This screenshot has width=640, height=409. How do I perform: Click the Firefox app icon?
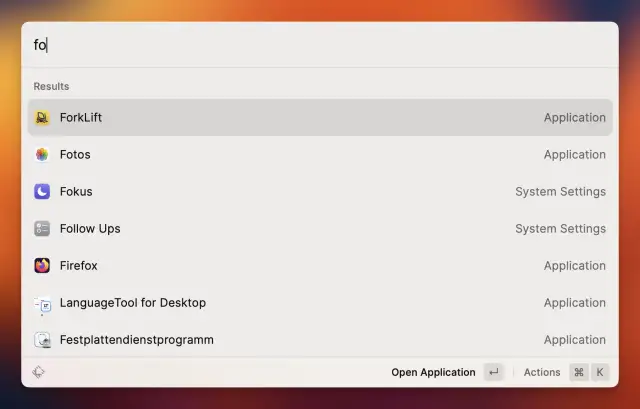(x=42, y=266)
